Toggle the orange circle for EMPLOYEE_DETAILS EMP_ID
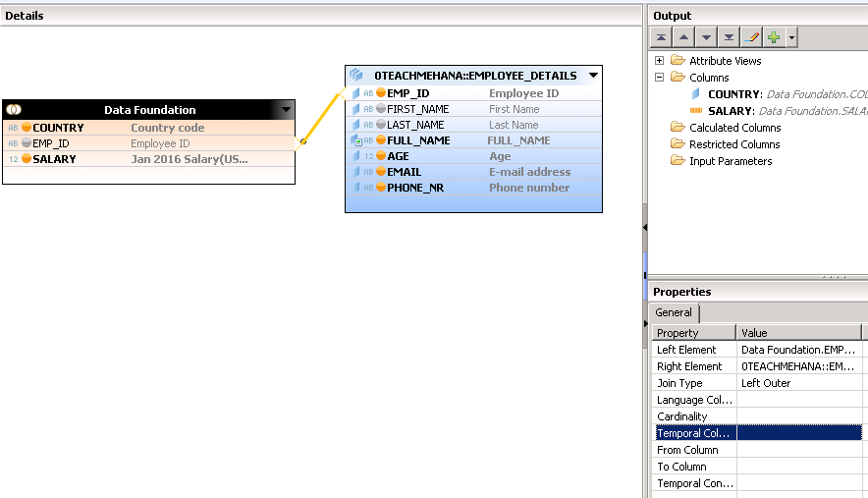Viewport: 868px width, 498px height. pyautogui.click(x=381, y=93)
